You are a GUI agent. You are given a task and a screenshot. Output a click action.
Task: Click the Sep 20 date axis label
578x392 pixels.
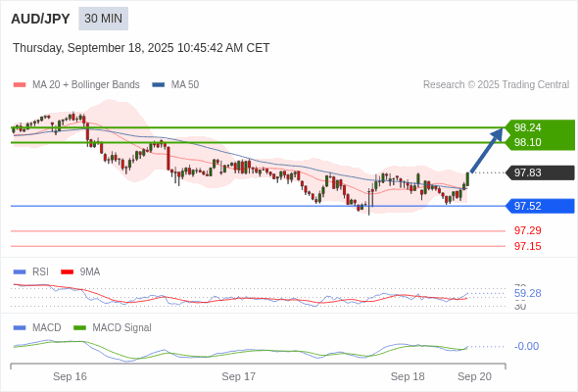(x=474, y=376)
